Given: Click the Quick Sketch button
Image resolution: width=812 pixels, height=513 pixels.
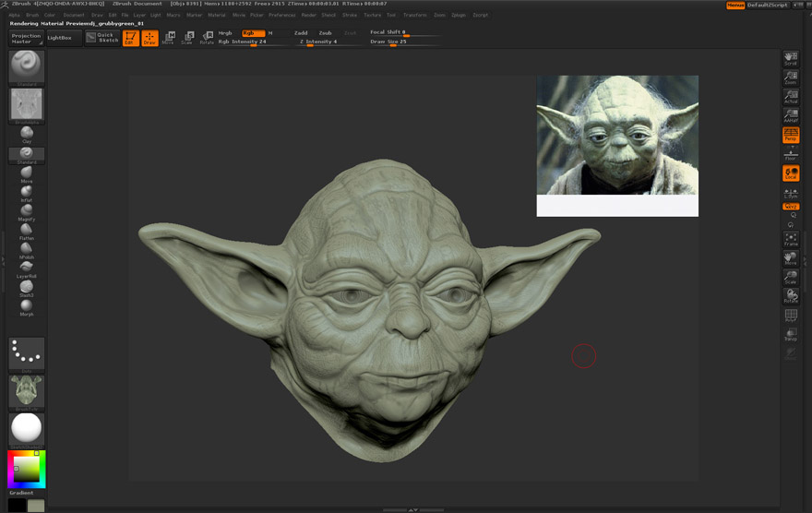Looking at the screenshot, I should [102, 37].
